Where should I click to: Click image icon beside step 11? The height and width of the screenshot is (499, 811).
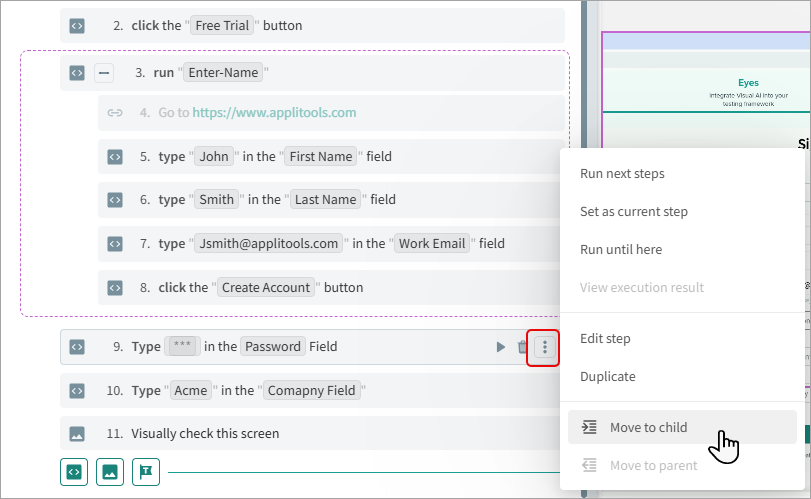click(77, 434)
